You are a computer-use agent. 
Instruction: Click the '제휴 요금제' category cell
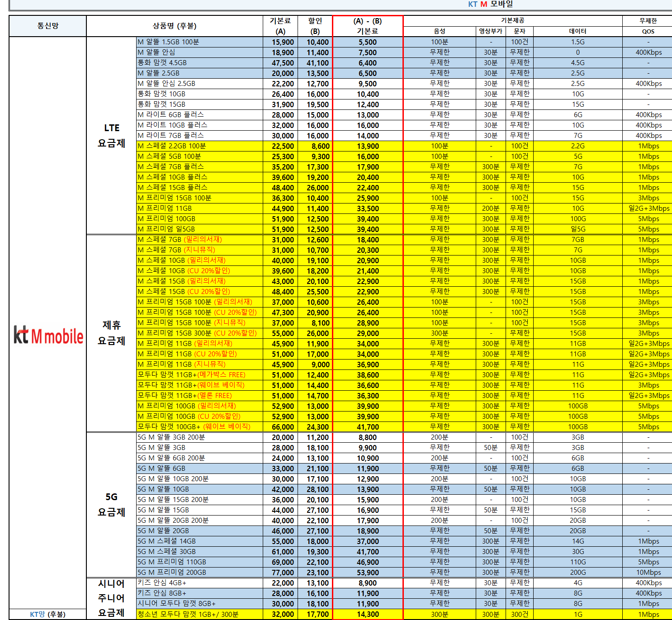click(x=111, y=333)
